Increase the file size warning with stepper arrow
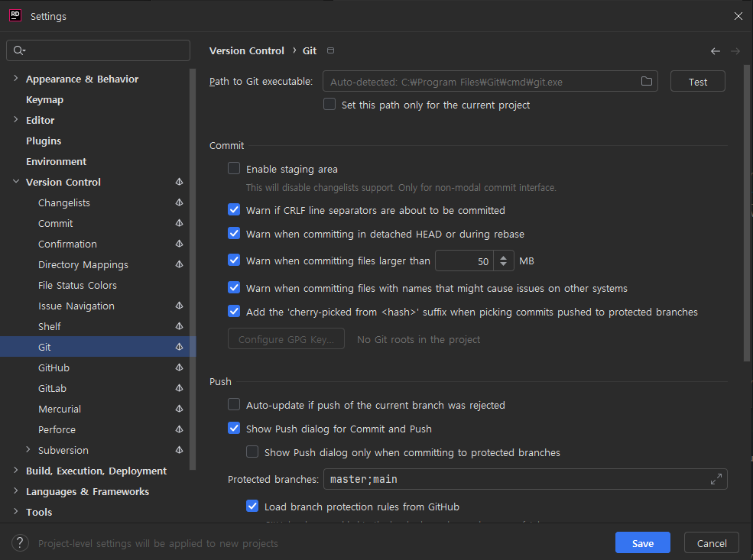Image resolution: width=753 pixels, height=560 pixels. (504, 256)
